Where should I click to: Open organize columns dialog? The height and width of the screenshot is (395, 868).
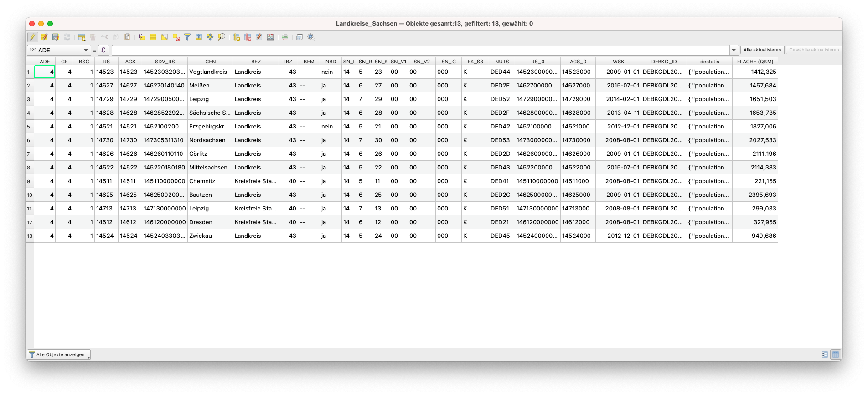(x=259, y=37)
